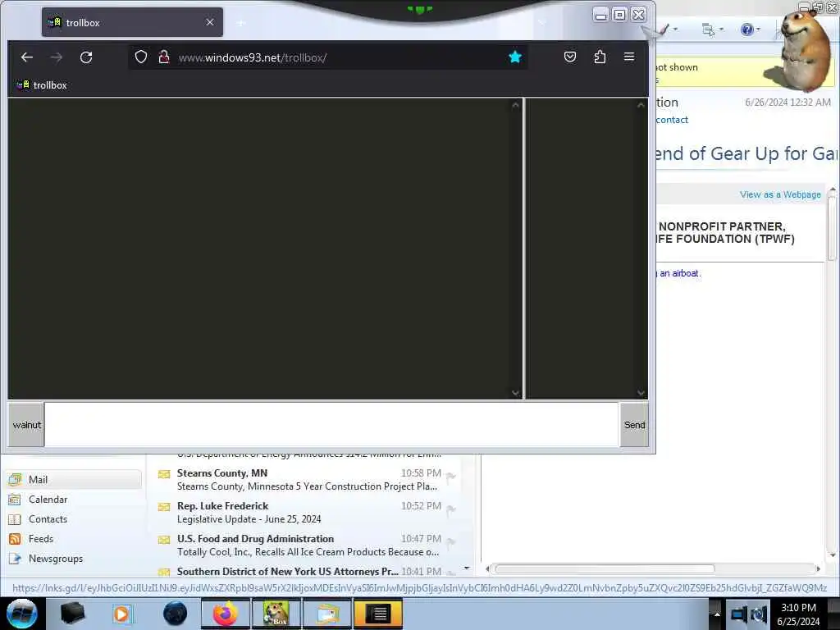
Task: Click the Firefox forward navigation arrow
Action: [x=57, y=57]
